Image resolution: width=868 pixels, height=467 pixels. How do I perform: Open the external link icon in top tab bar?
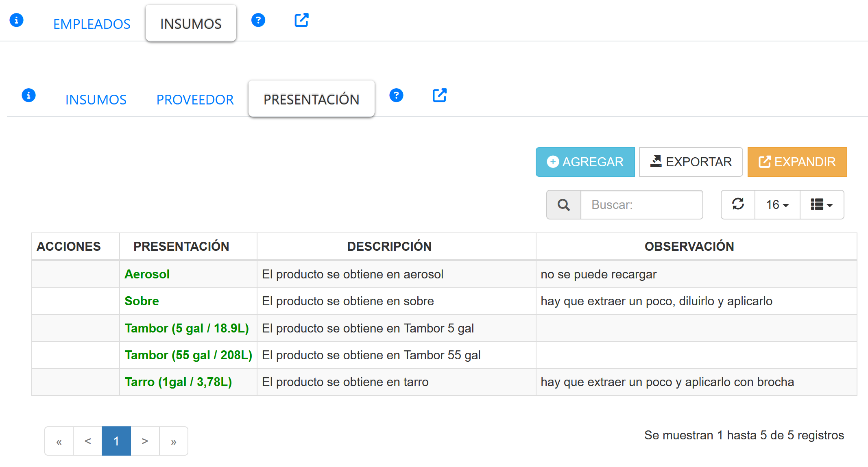(301, 20)
